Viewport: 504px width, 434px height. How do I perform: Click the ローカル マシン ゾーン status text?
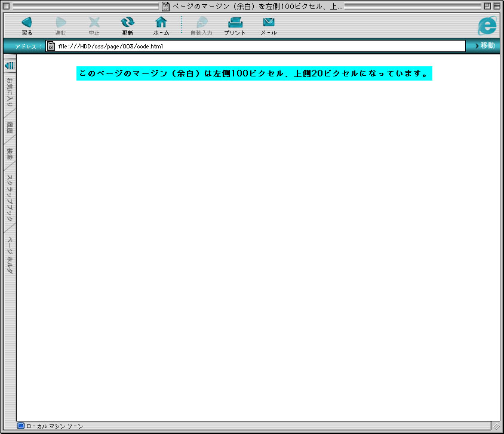pyautogui.click(x=54, y=426)
